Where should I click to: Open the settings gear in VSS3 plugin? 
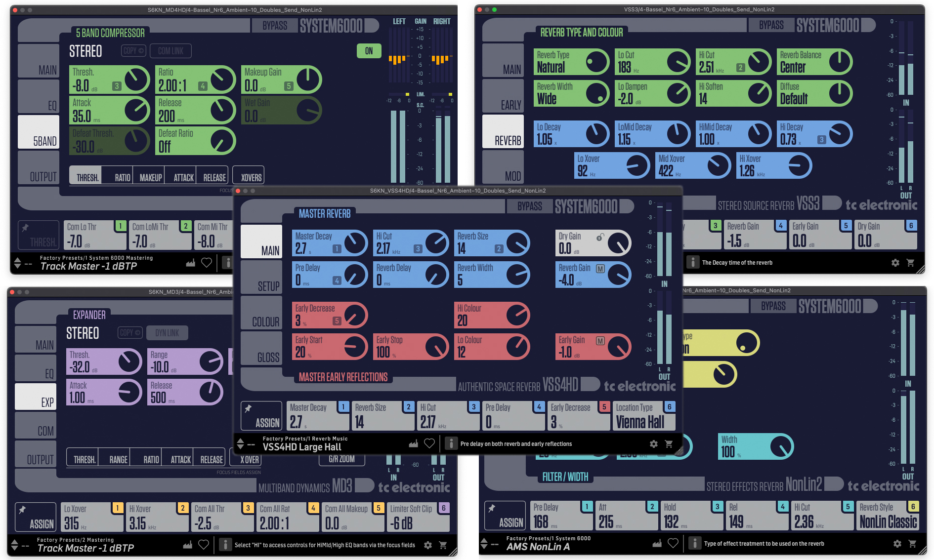pyautogui.click(x=895, y=263)
